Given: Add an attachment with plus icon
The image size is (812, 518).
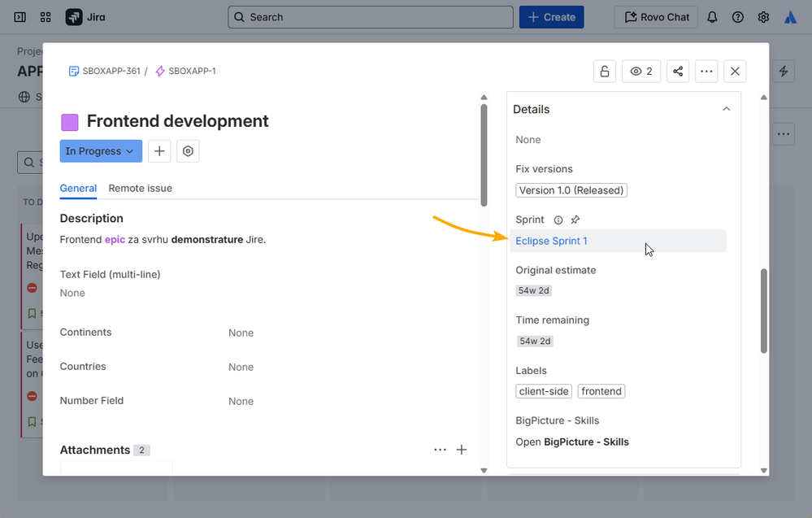Looking at the screenshot, I should tap(462, 450).
